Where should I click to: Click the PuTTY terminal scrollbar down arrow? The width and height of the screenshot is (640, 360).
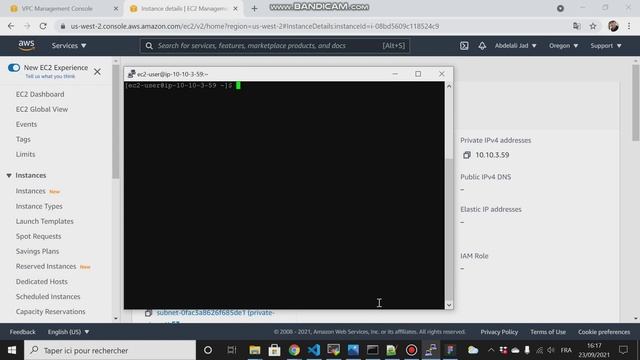449,305
